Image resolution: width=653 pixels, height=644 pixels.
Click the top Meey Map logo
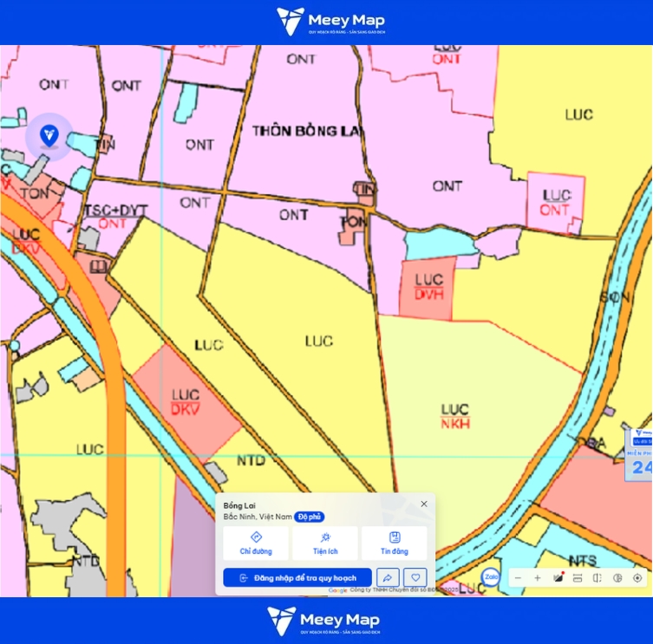[x=330, y=21]
